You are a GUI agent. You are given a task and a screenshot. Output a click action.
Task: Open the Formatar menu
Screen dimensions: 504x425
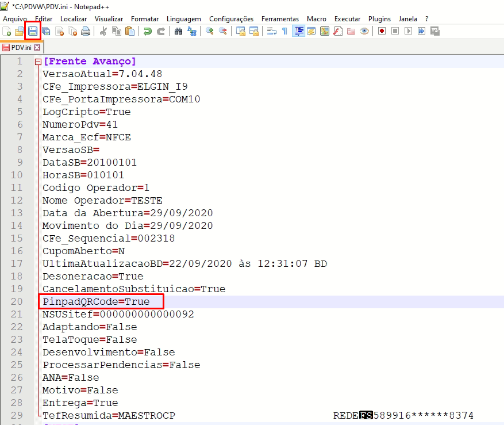point(145,19)
